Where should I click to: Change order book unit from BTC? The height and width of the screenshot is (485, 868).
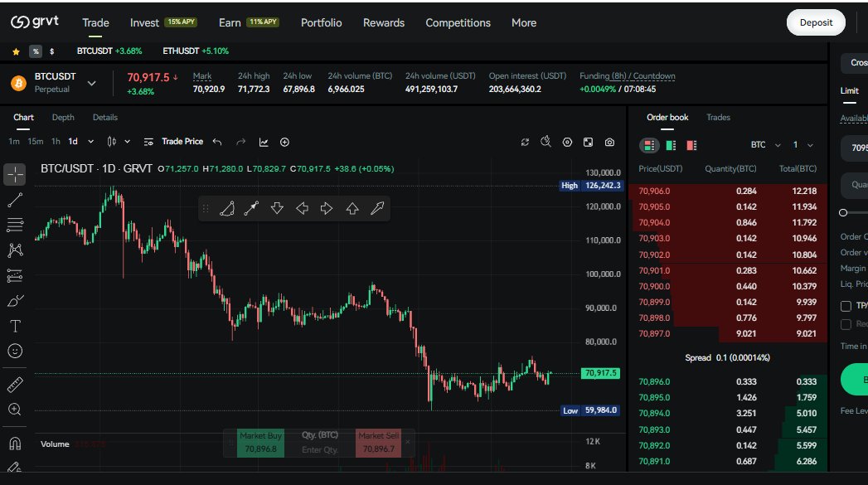pyautogui.click(x=765, y=145)
